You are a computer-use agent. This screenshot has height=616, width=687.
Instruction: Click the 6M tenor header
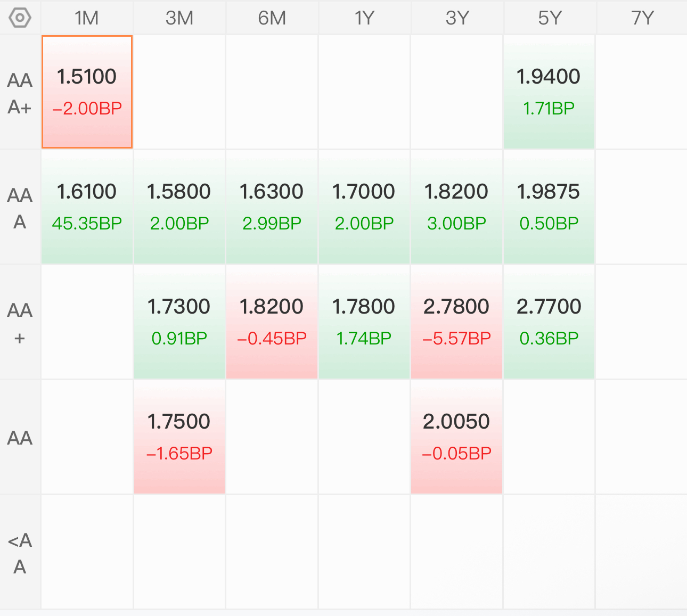point(272,18)
